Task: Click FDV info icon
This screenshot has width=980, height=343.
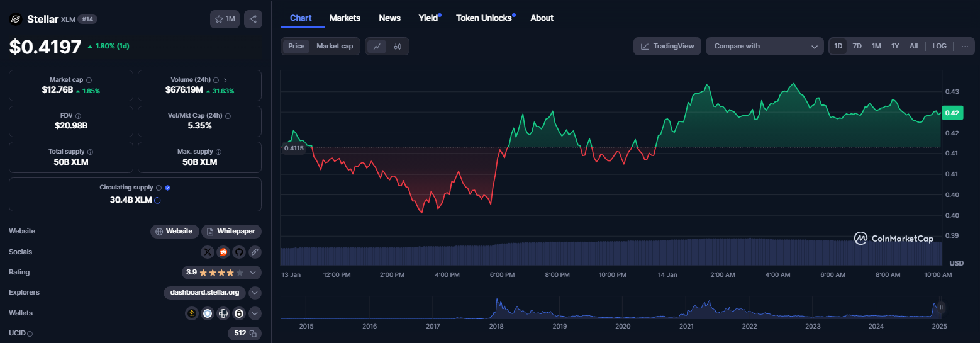Action: (78, 116)
